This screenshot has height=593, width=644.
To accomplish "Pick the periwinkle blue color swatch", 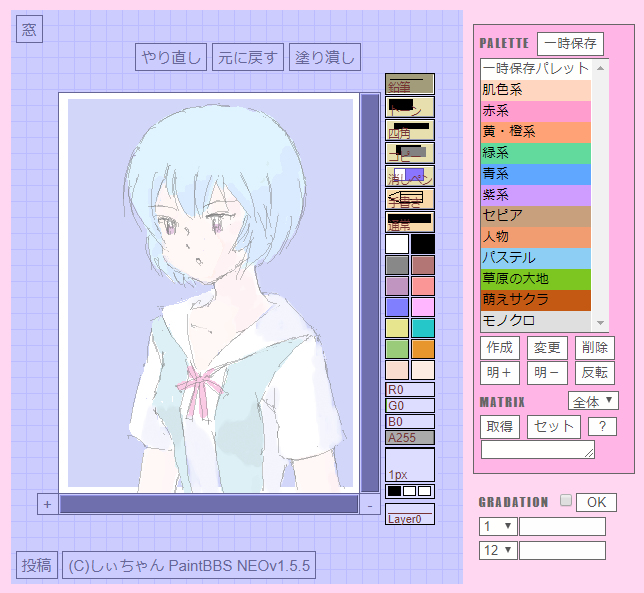I will click(x=397, y=307).
